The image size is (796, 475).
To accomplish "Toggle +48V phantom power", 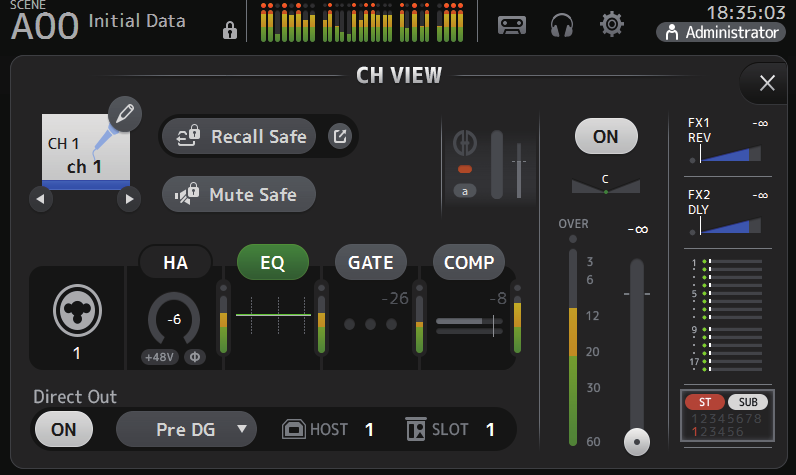I will tap(159, 357).
